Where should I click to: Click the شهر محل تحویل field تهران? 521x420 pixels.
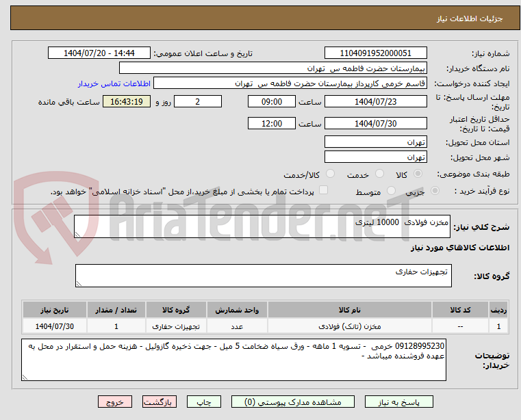coord(375,157)
